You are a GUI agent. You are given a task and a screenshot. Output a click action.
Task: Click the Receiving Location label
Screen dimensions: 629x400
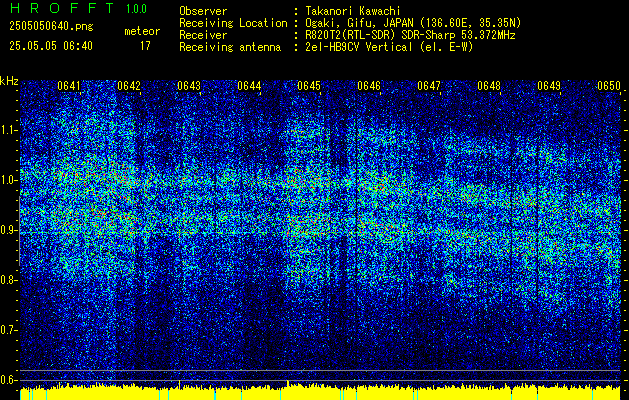233,23
